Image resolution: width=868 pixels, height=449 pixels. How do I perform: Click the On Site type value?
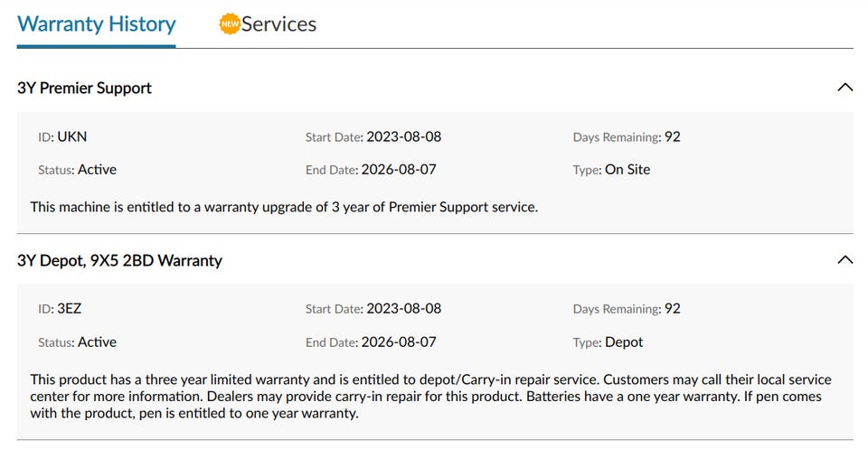pos(627,169)
